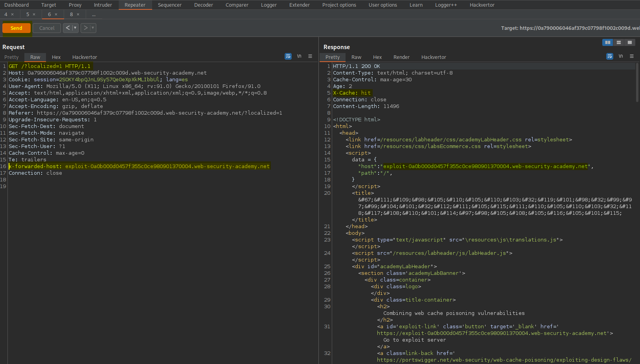
Task: Select top-bottom split layout icon
Action: coord(619,42)
